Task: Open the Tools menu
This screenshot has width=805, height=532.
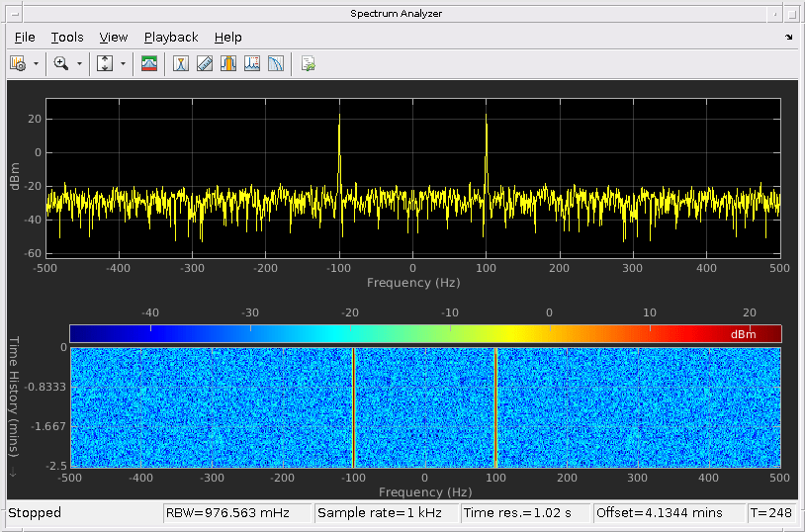Action: 67,37
